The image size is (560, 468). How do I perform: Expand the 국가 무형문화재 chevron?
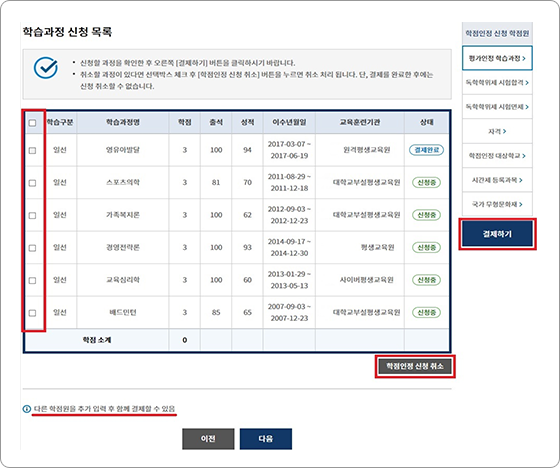click(521, 204)
